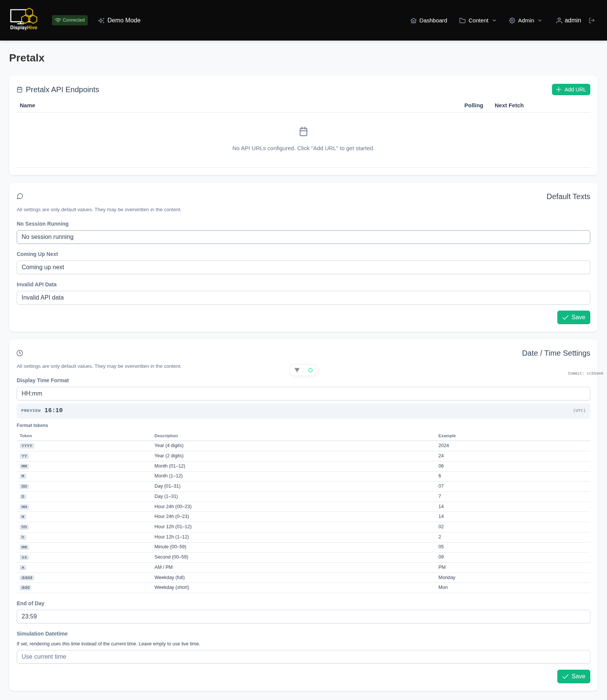
Task: Click the speech bubble icon in Default Texts
Action: click(20, 196)
